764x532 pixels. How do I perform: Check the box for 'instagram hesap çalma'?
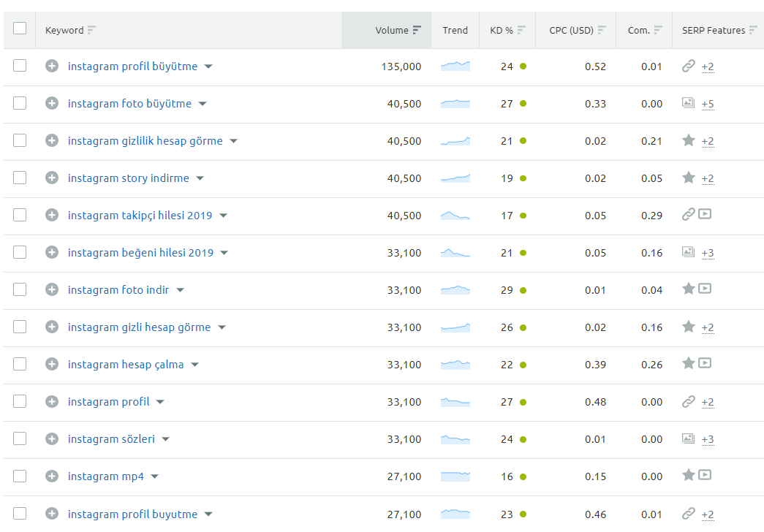[x=20, y=364]
